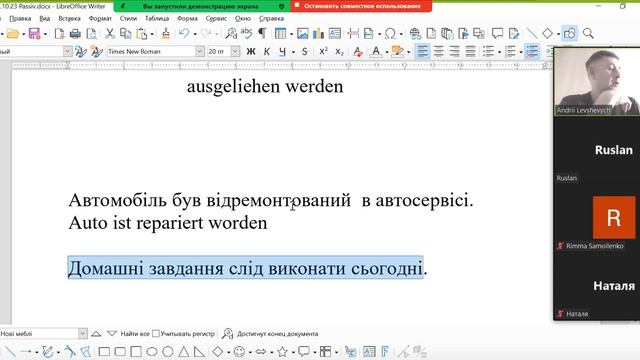640x360 pixels.
Task: Click the search text field Нові меблі
Action: (x=39, y=334)
